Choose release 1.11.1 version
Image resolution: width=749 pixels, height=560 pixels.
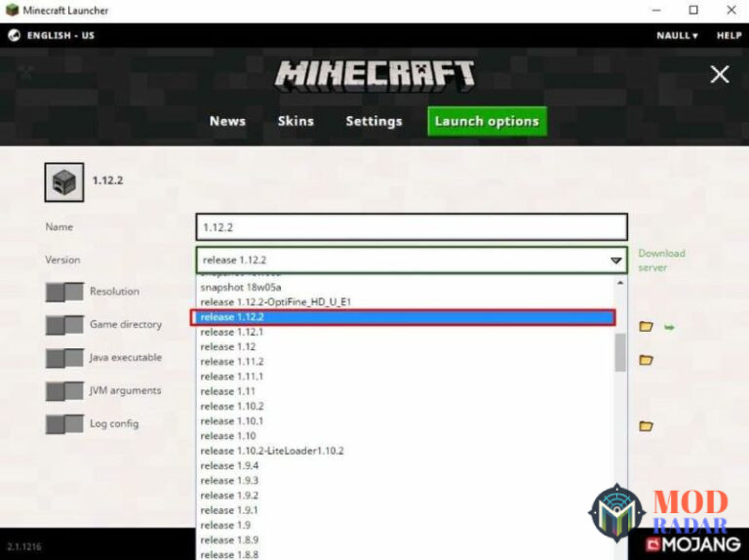point(406,377)
